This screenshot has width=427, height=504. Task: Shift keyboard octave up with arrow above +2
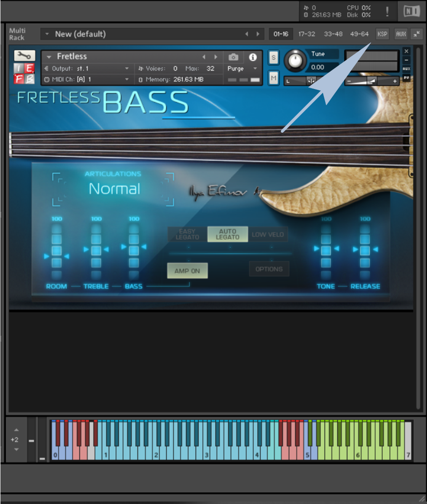tap(16, 430)
